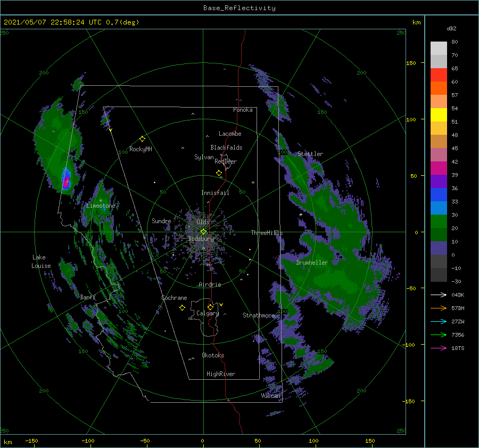Click the Calgary city label
The width and height of the screenshot is (479, 448).
(x=208, y=313)
